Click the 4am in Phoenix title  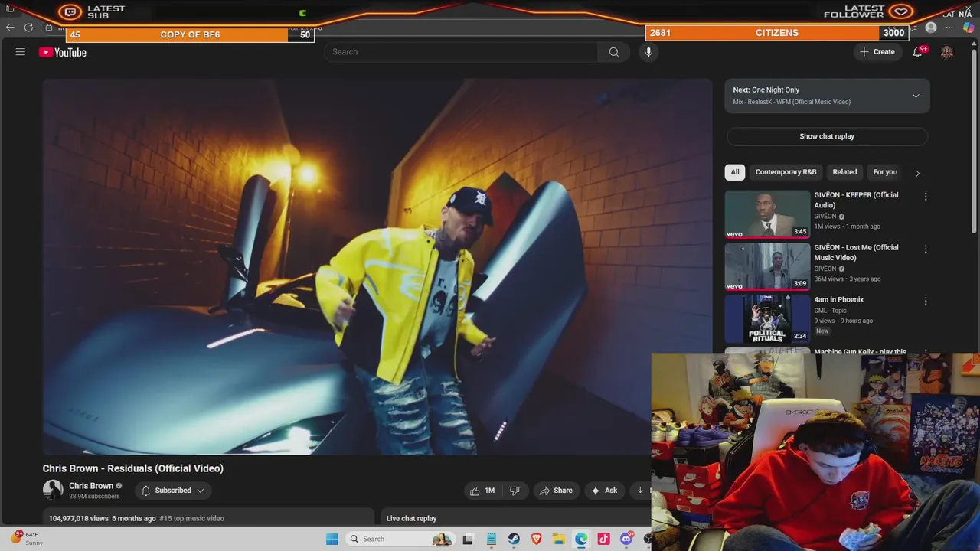[x=838, y=300]
